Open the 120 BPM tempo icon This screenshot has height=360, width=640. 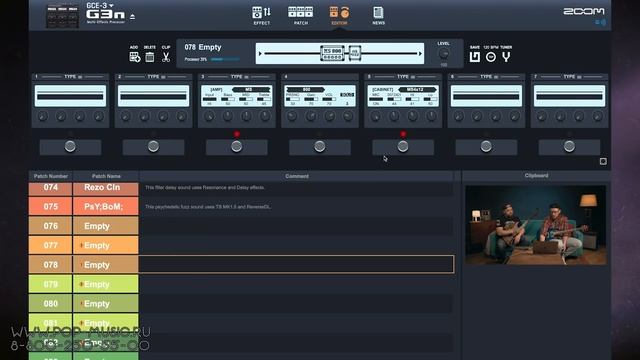click(491, 57)
